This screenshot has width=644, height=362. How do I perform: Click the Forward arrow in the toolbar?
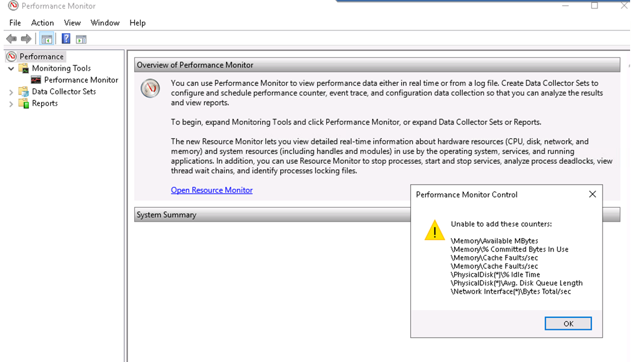click(x=26, y=39)
